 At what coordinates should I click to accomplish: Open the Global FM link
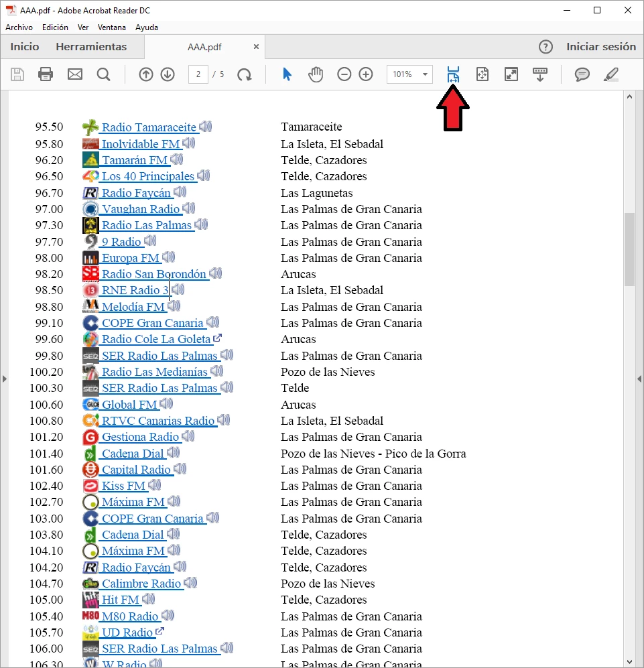129,404
